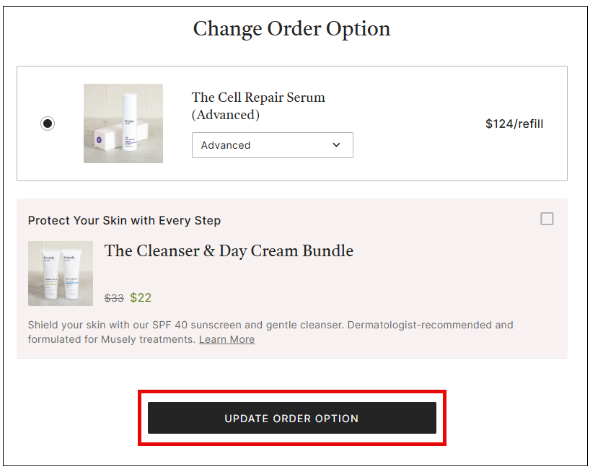Image resolution: width=590 pixels, height=472 pixels.
Task: Click the yellow-label cleanser tube image
Action: (51, 274)
